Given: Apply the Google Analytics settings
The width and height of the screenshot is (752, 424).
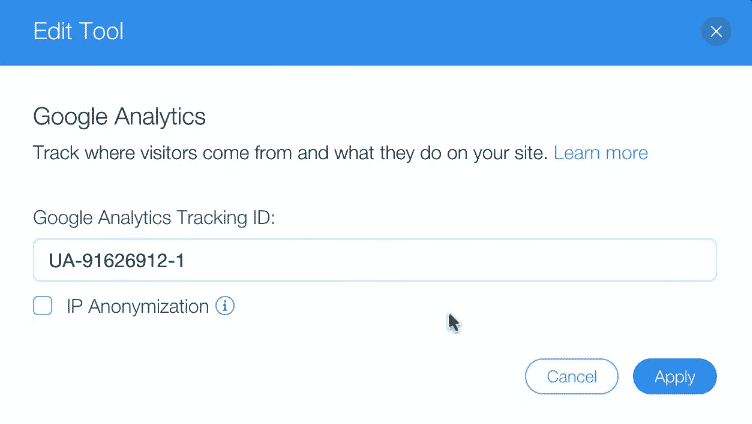Looking at the screenshot, I should click(674, 377).
